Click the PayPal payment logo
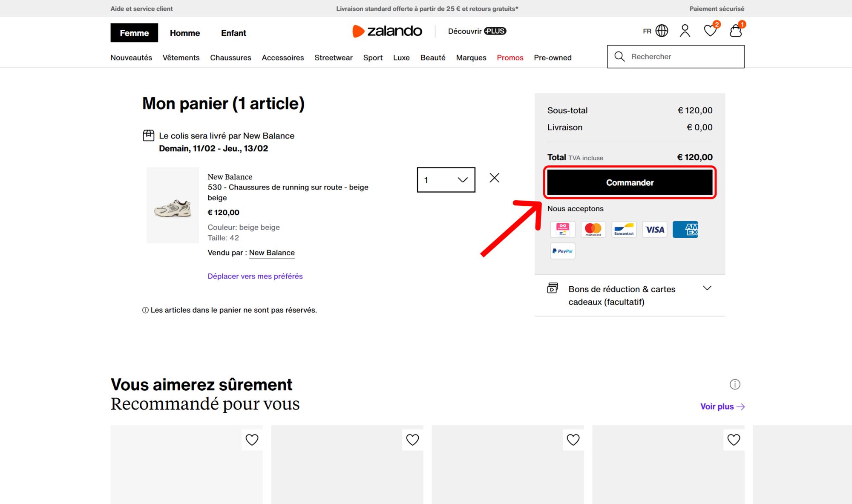The width and height of the screenshot is (852, 504). click(x=563, y=251)
